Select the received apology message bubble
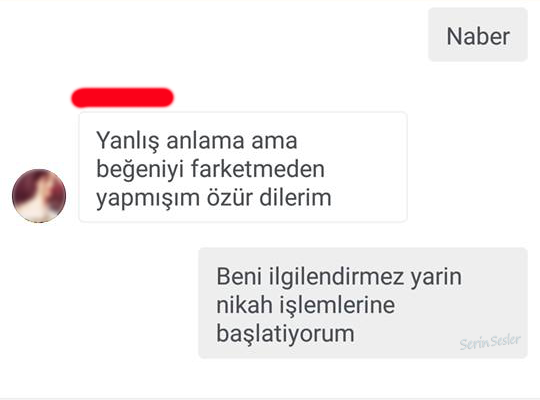The image size is (540, 400). coord(243,167)
